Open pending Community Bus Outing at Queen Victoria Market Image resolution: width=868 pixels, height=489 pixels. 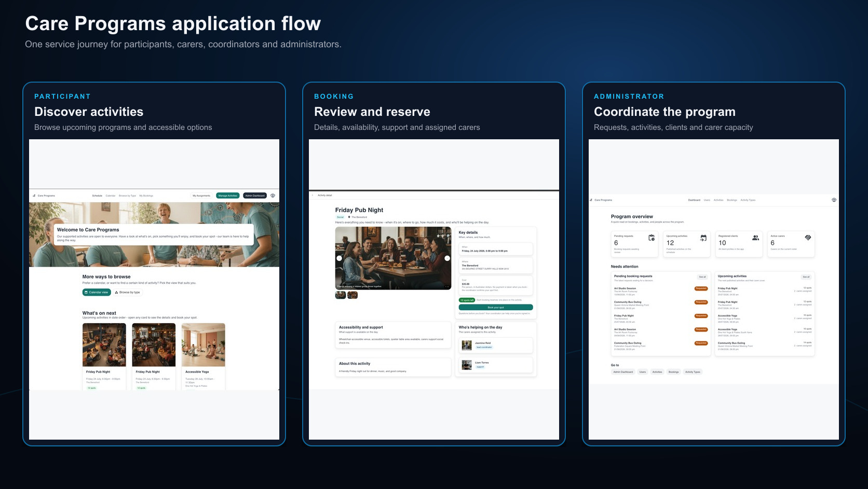click(661, 305)
